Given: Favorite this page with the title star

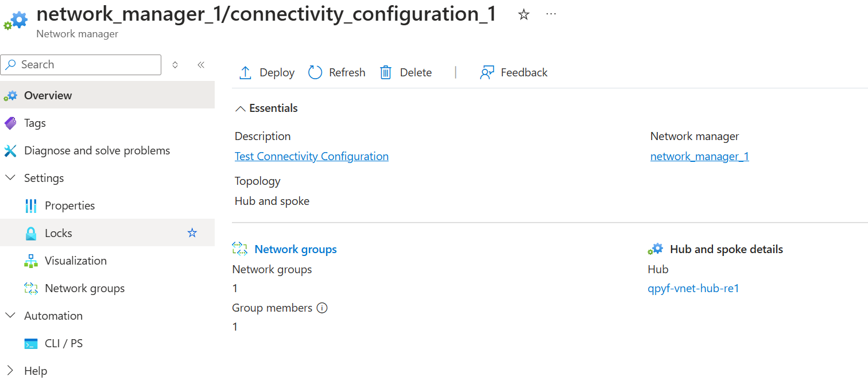Looking at the screenshot, I should point(524,15).
